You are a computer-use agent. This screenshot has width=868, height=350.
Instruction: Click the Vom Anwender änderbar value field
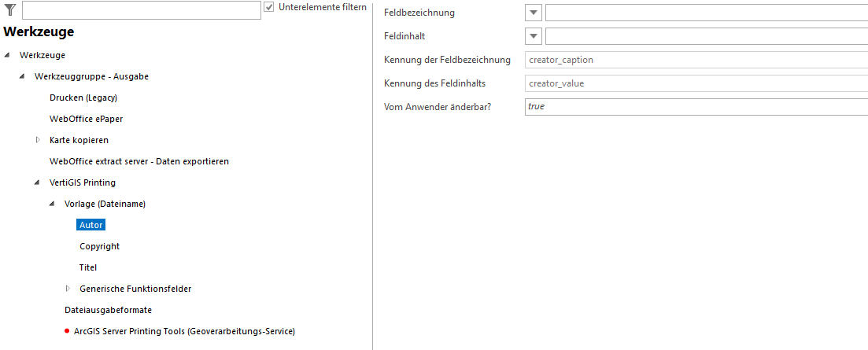click(696, 106)
